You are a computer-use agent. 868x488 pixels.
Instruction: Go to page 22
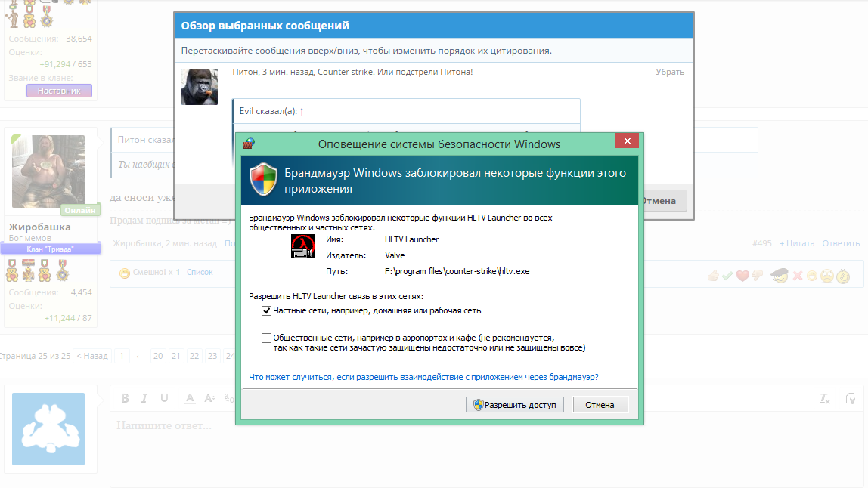[194, 356]
